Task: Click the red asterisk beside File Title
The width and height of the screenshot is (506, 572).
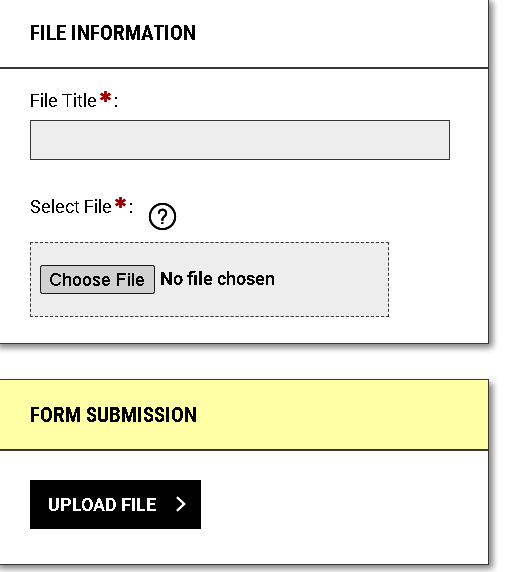Action: click(x=105, y=97)
